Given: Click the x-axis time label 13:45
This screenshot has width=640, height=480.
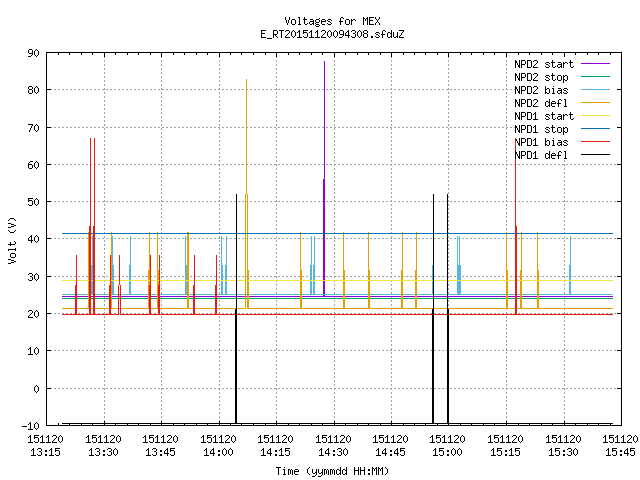Looking at the screenshot, I should [x=160, y=452].
